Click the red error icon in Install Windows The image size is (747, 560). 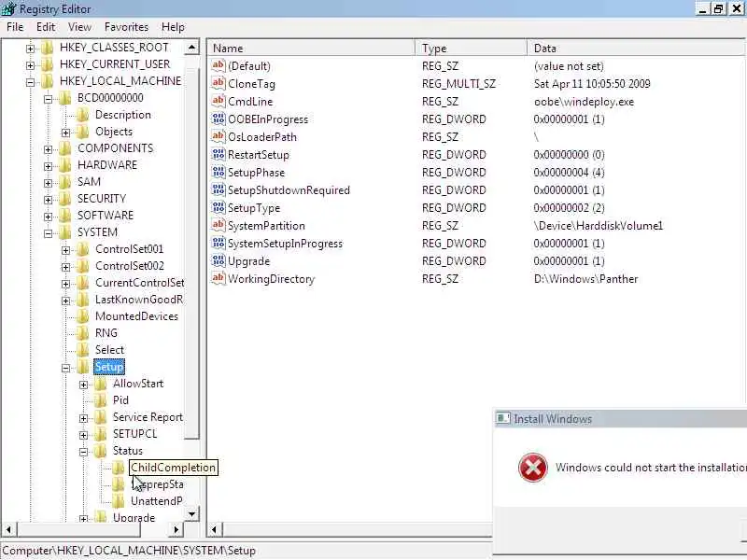coord(532,468)
